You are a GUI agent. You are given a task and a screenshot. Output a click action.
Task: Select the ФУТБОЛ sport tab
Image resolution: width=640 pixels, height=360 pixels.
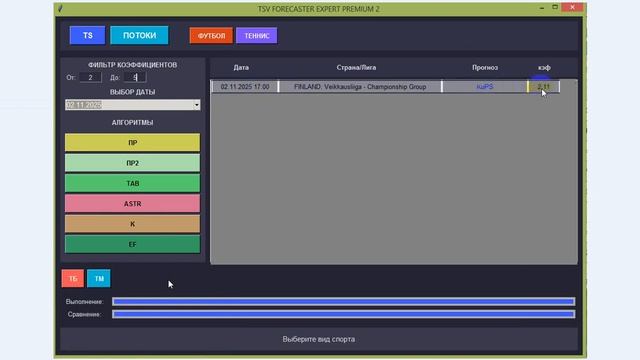[x=211, y=36]
